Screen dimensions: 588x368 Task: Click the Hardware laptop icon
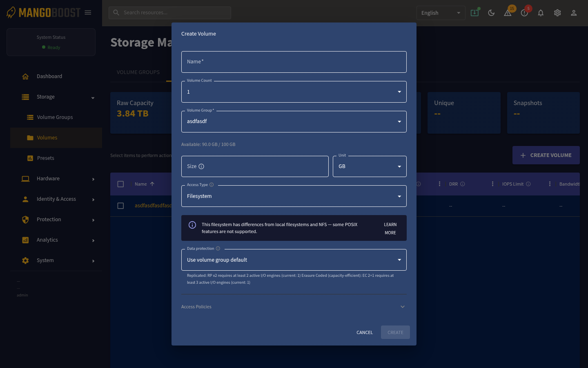(x=25, y=179)
